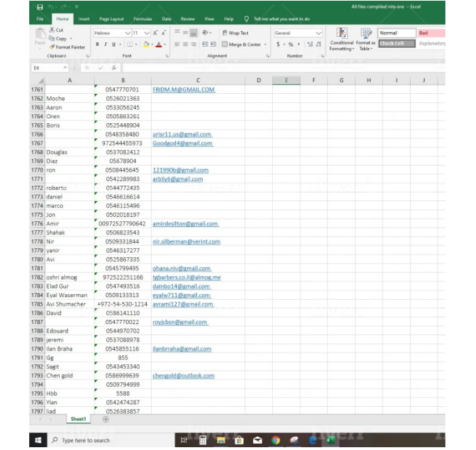The width and height of the screenshot is (476, 450).
Task: Apply the percent style format
Action: [289, 45]
